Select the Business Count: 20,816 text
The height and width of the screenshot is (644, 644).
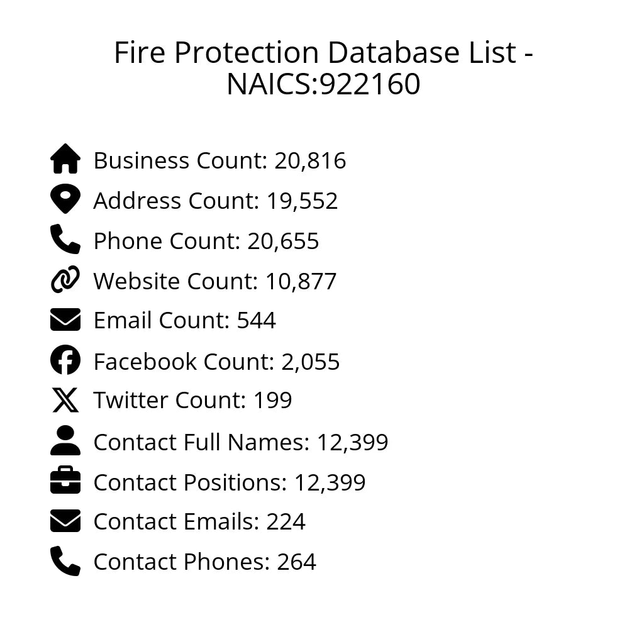click(x=219, y=161)
